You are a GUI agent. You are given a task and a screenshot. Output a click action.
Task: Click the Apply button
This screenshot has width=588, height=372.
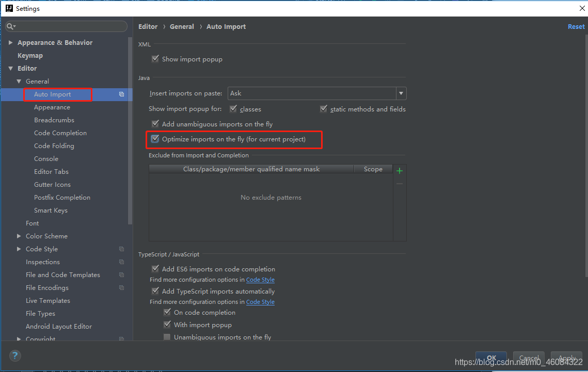pos(566,358)
